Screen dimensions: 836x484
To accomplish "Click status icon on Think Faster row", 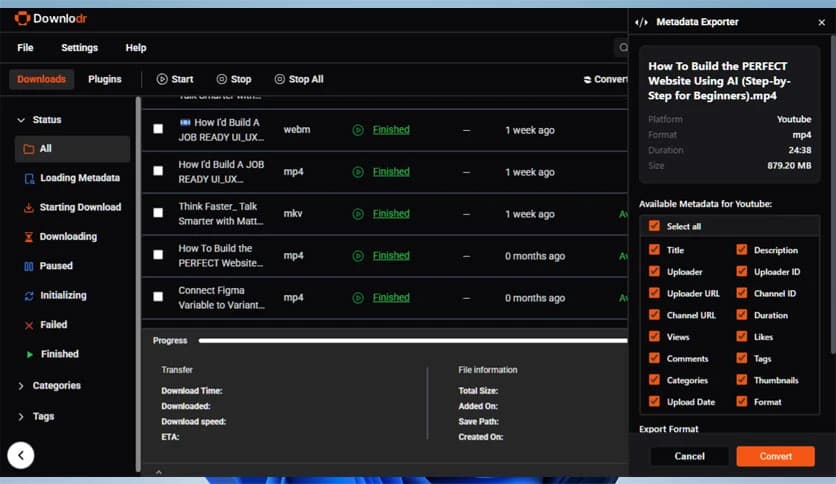I will coord(358,214).
